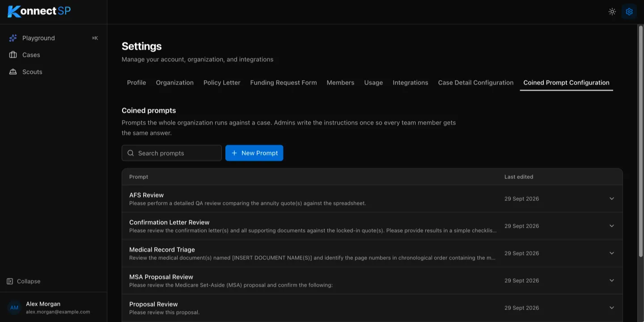The width and height of the screenshot is (644, 322).
Task: Click the Collapse sidebar icon
Action: click(x=10, y=281)
